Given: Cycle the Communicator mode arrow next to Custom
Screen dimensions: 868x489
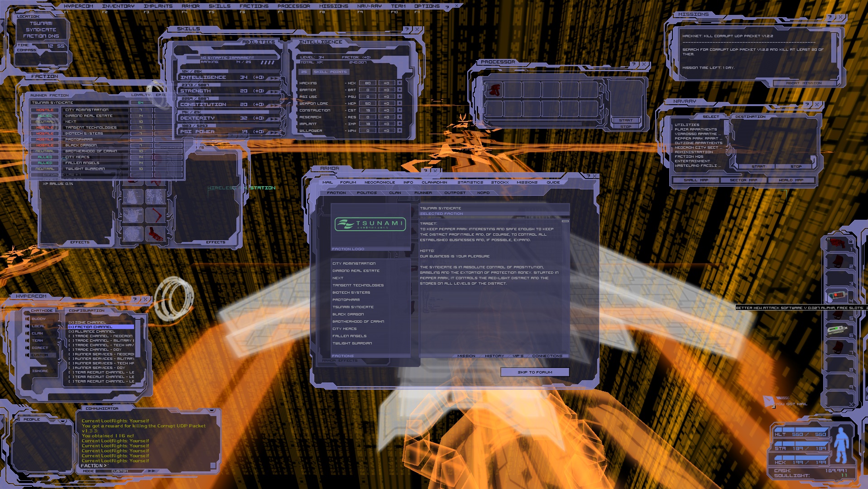Looking at the screenshot, I should click(x=151, y=471).
